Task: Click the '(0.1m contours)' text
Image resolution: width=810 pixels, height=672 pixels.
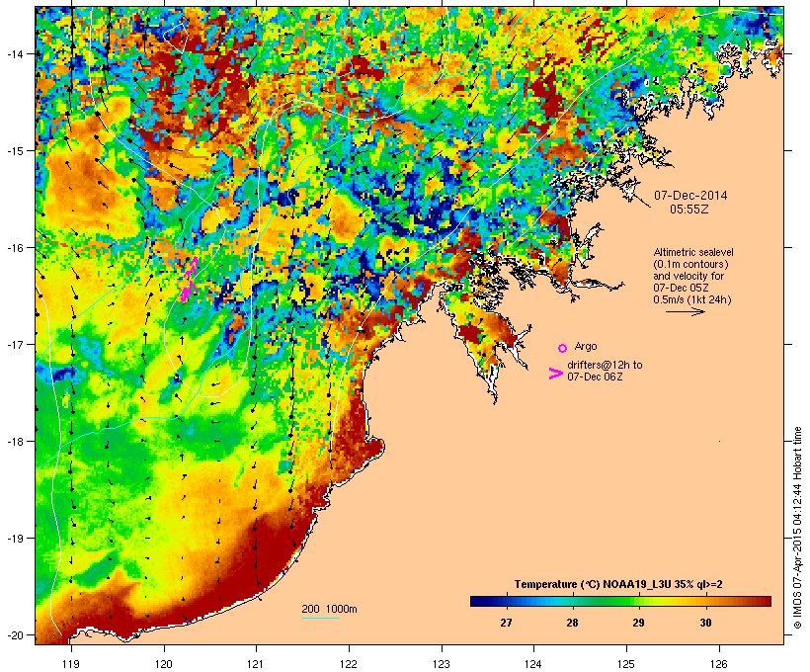Action: pos(690,264)
